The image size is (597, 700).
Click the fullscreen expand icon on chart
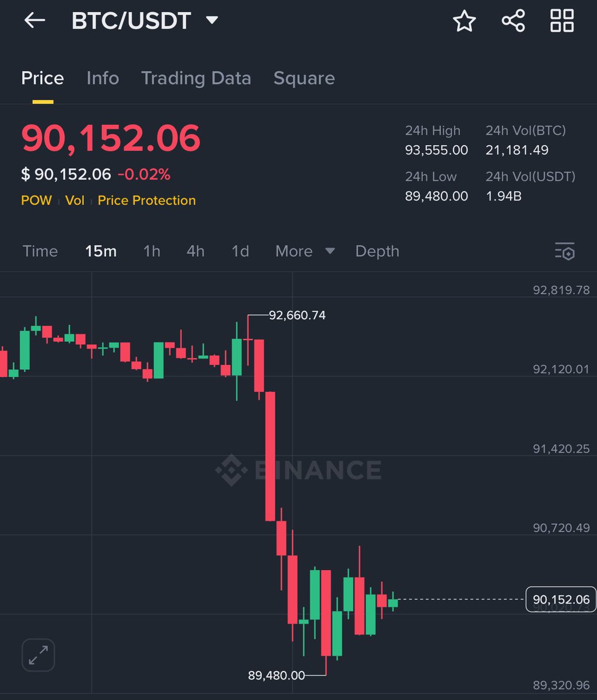pos(37,654)
